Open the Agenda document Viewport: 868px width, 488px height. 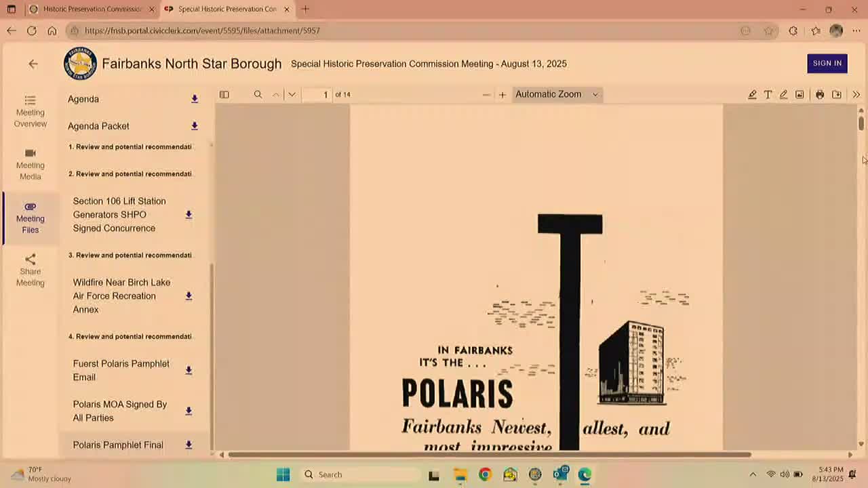click(x=83, y=99)
